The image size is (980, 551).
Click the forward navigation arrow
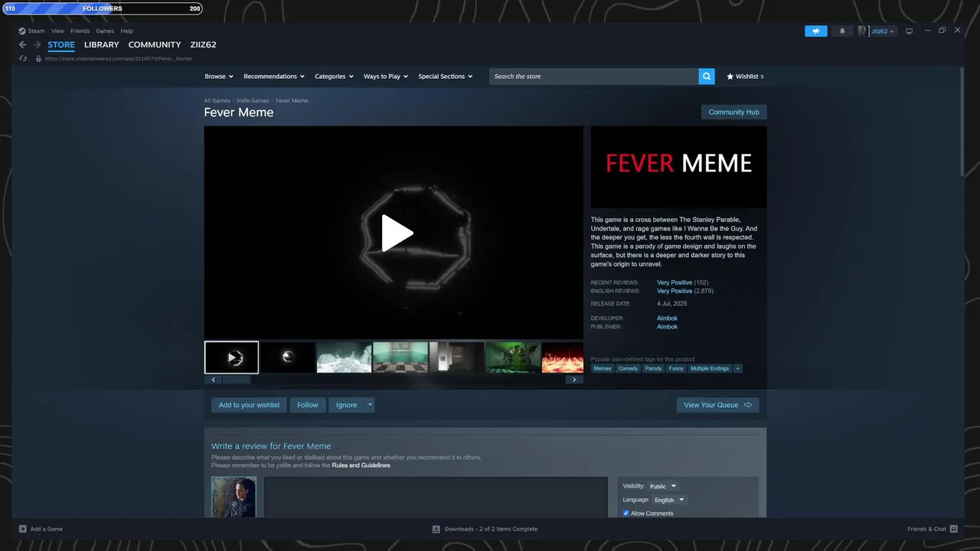point(37,44)
